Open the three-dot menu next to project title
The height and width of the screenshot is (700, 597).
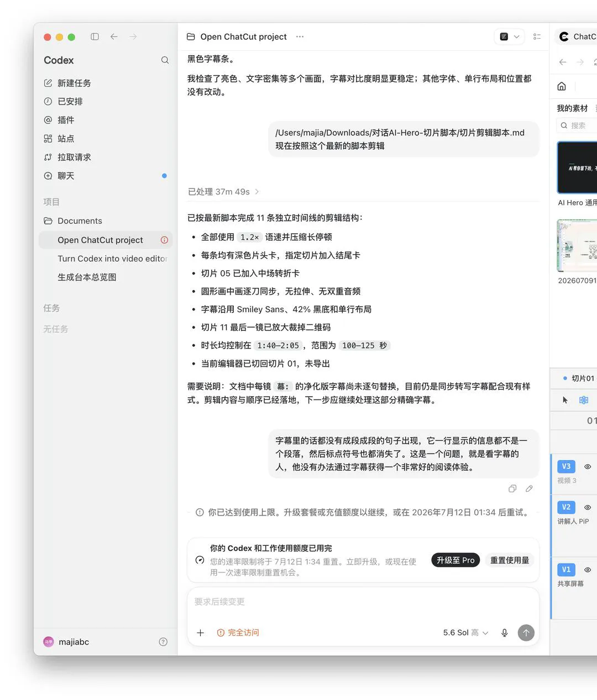click(300, 36)
